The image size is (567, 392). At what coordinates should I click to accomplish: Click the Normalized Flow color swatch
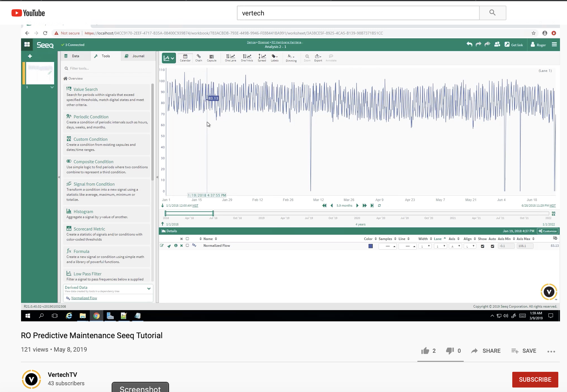371,246
